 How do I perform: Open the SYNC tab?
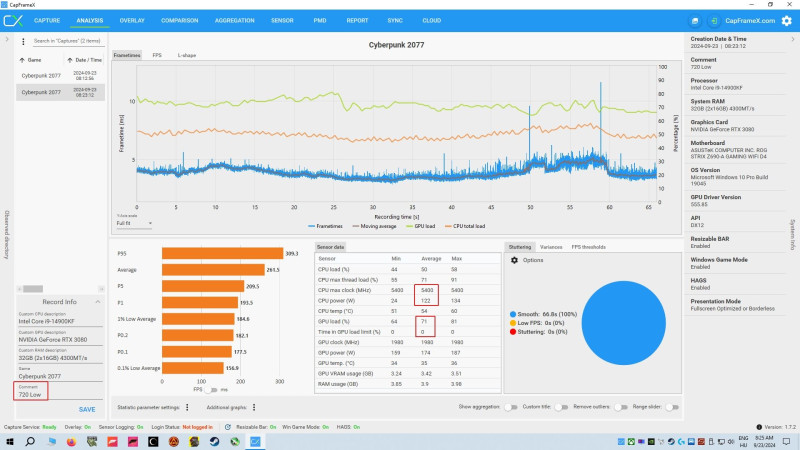coord(395,21)
